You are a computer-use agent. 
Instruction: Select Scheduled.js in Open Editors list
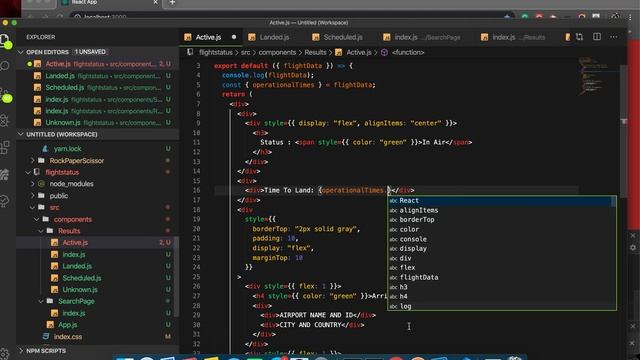[98, 87]
